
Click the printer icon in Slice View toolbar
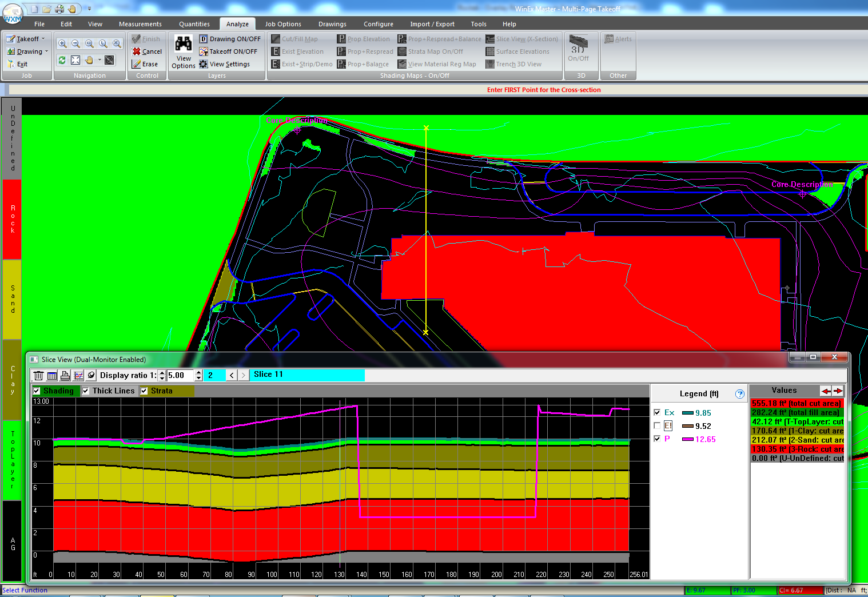click(65, 376)
